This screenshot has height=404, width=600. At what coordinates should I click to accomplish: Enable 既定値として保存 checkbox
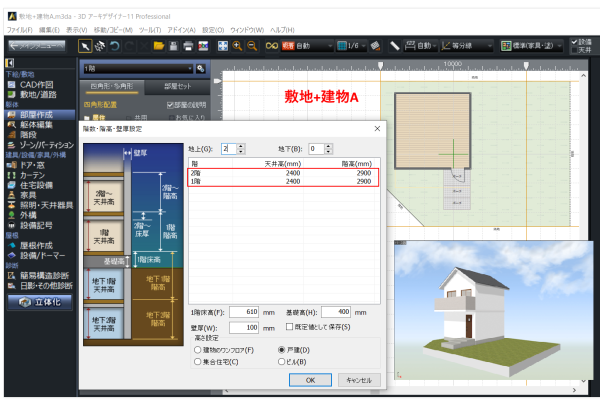[x=288, y=327]
